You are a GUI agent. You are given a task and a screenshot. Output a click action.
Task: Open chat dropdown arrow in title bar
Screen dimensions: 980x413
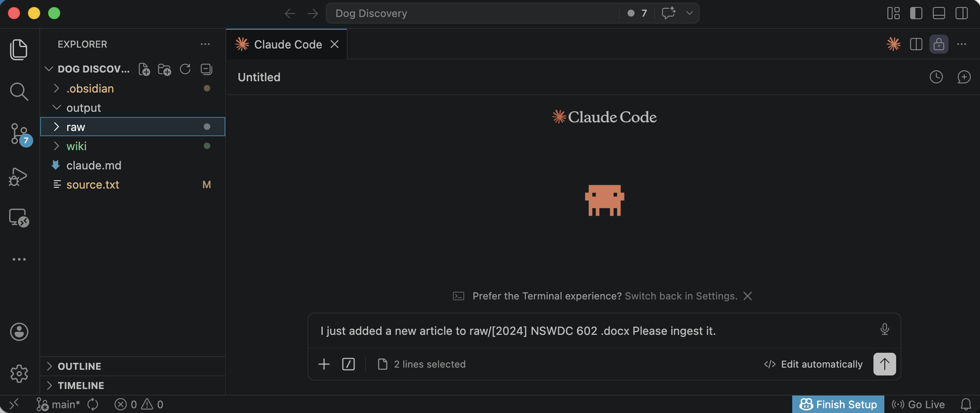pos(690,13)
